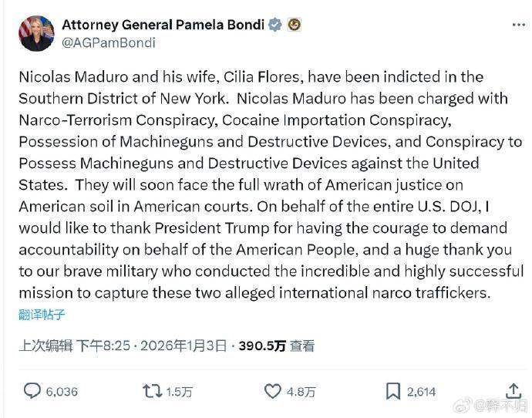Click the DOJ affiliation seal badge
Viewport: 532px width, 418px height.
[x=294, y=25]
